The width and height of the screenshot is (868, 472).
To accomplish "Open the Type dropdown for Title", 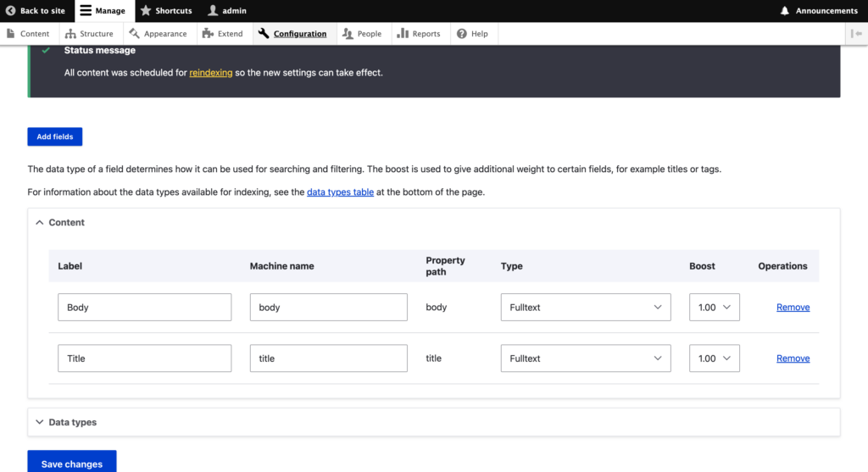I will [585, 358].
